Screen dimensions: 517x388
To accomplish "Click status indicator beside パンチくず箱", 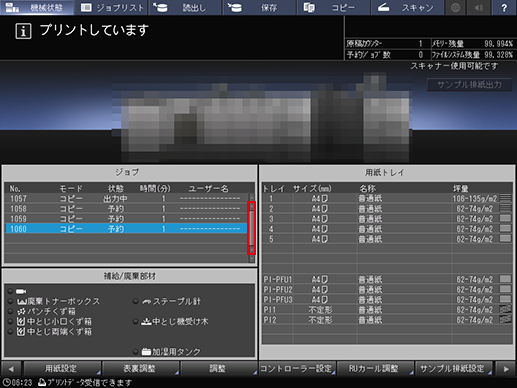I will (x=10, y=311).
